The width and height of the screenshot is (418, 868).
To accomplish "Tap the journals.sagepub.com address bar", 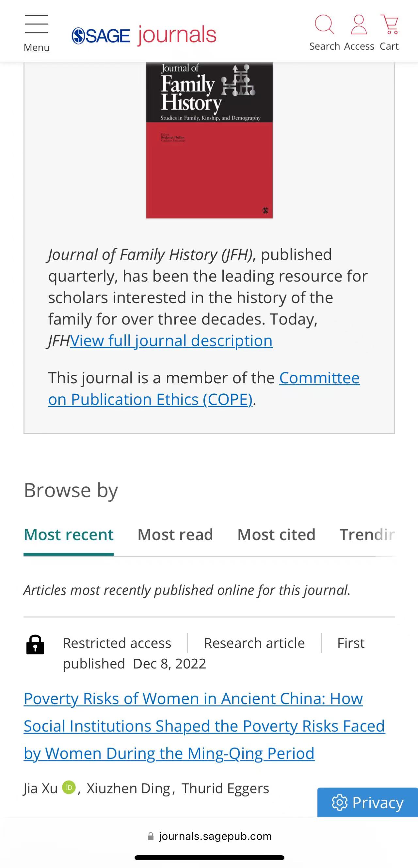I will coord(209,836).
